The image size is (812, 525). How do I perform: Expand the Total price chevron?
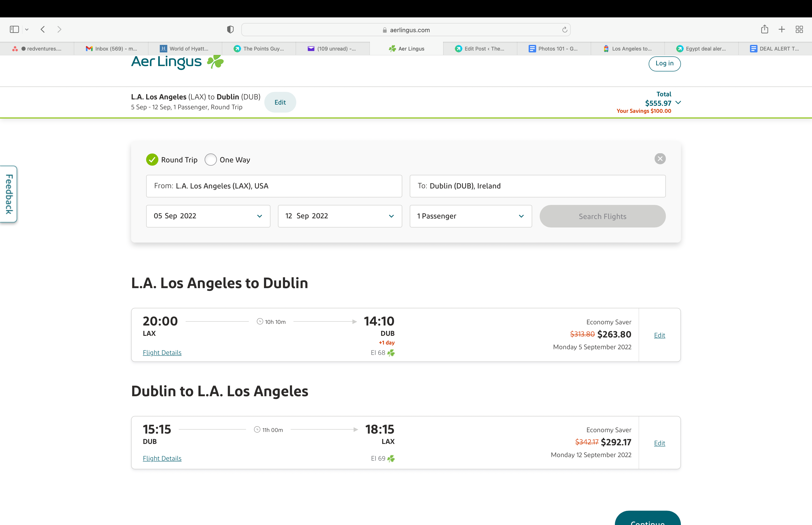click(x=678, y=103)
